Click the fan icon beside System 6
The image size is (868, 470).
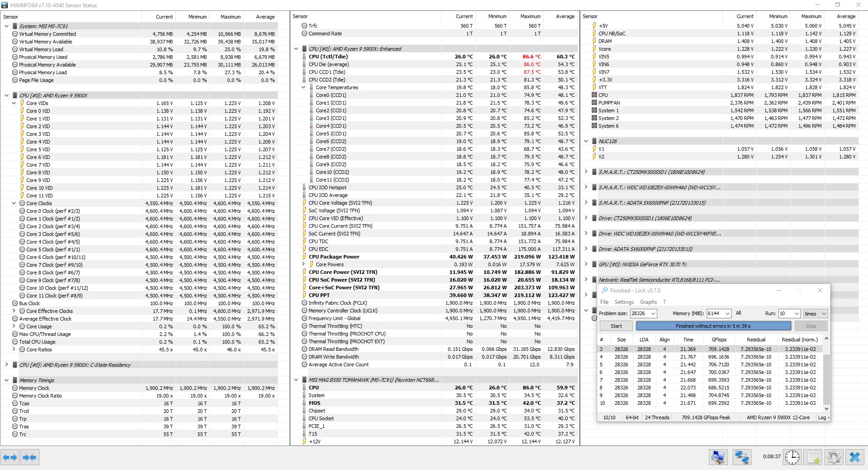click(x=594, y=126)
